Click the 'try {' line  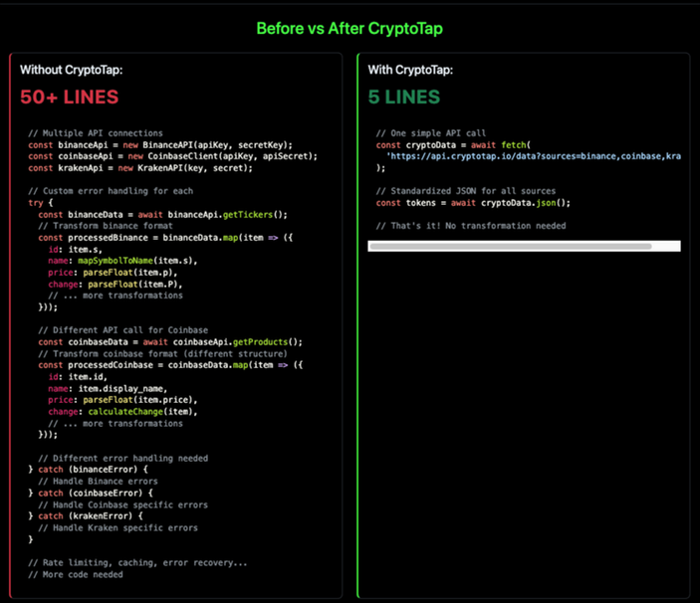tap(41, 203)
